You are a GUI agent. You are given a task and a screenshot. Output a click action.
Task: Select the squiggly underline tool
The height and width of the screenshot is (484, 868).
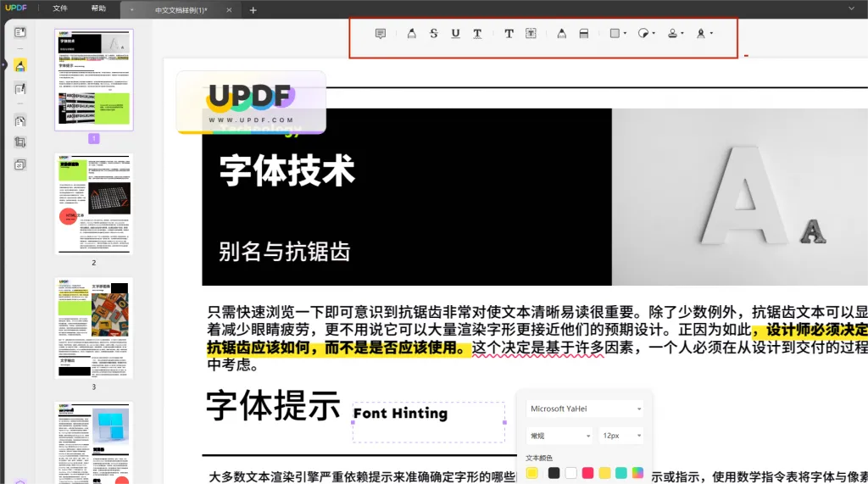click(477, 34)
